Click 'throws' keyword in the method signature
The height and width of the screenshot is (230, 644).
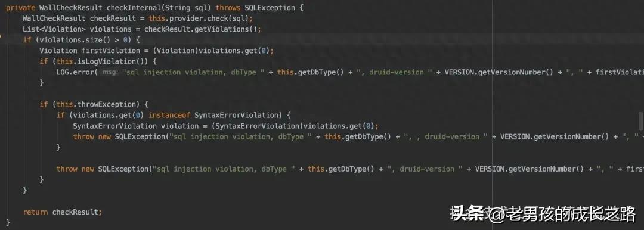pyautogui.click(x=228, y=8)
